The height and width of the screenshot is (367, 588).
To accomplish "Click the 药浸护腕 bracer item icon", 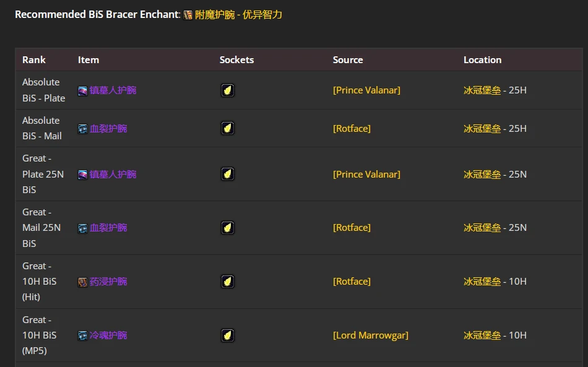I will (x=82, y=282).
